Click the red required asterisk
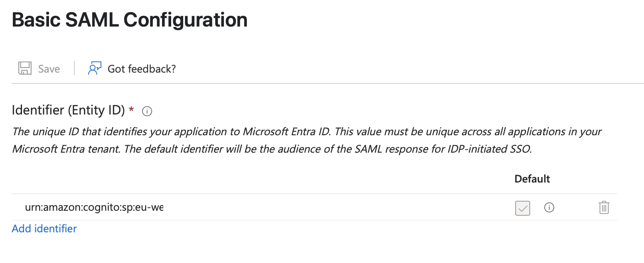Image resolution: width=644 pixels, height=263 pixels. pyautogui.click(x=132, y=110)
